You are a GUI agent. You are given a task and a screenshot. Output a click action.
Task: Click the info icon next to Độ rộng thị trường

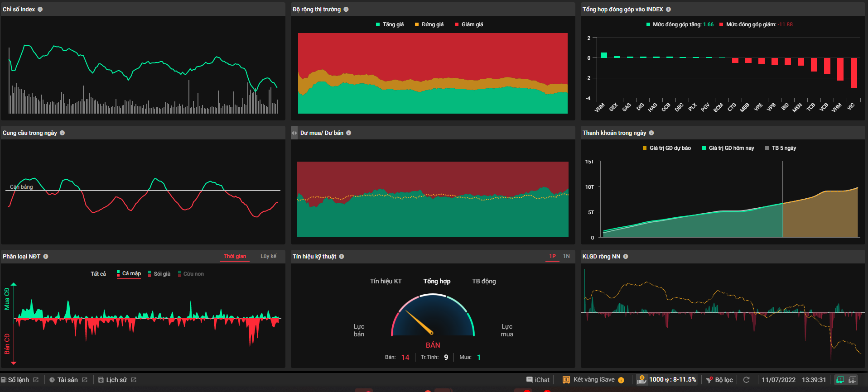[346, 10]
